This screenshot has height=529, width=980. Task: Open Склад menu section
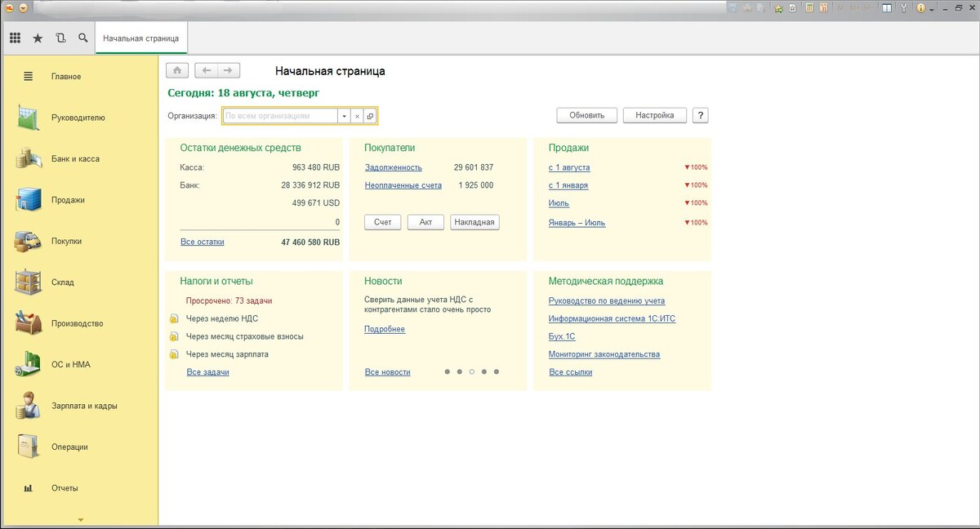[62, 282]
